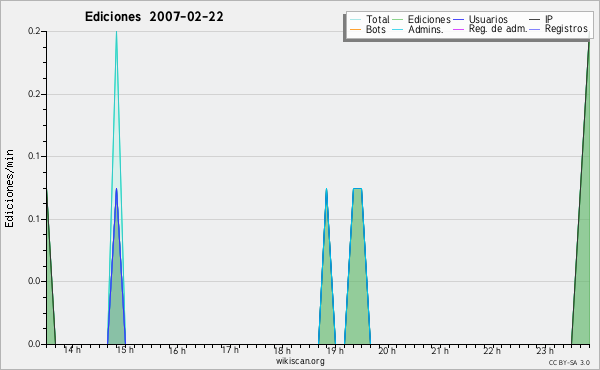Click the chart title Ediciones 2007-02-22
The width and height of the screenshot is (600, 370).
(154, 17)
